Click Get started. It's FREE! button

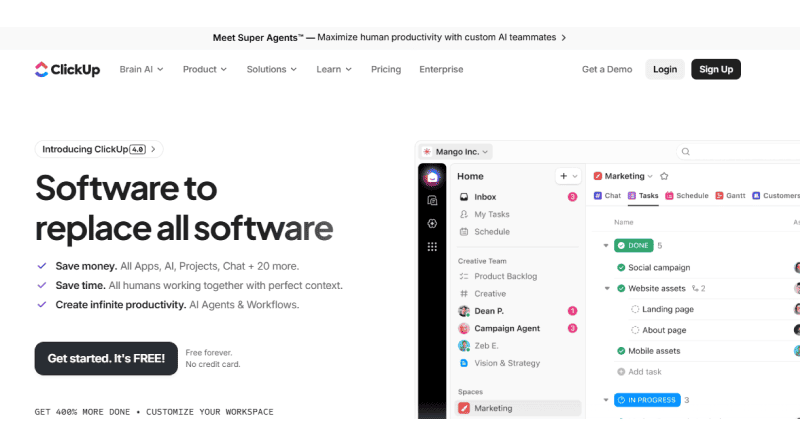106,358
